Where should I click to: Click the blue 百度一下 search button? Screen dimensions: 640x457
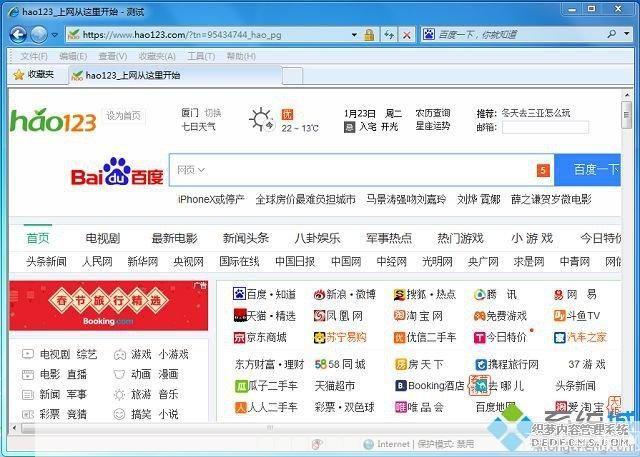coord(588,170)
